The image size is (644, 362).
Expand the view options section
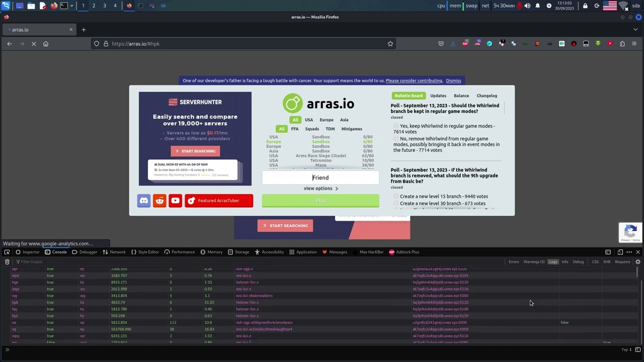[320, 189]
